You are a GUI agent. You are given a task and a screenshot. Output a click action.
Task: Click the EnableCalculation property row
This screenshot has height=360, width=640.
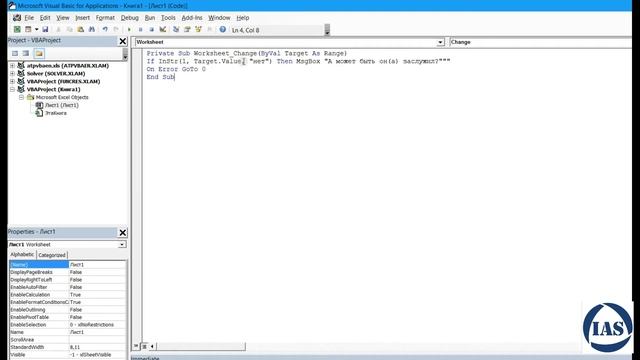68,295
